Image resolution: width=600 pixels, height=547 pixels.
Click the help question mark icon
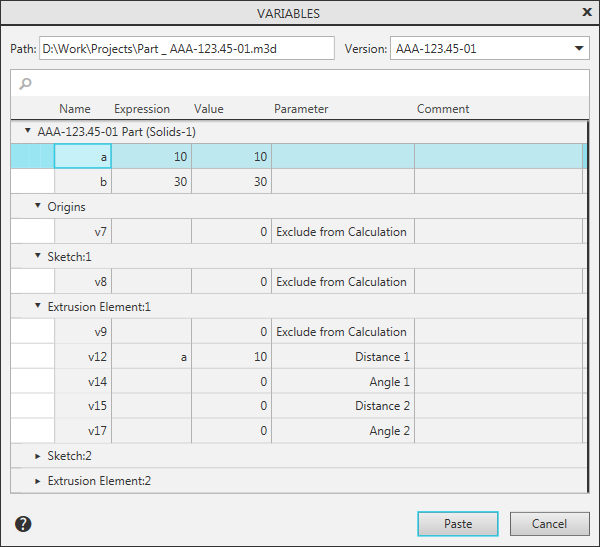coord(22,523)
